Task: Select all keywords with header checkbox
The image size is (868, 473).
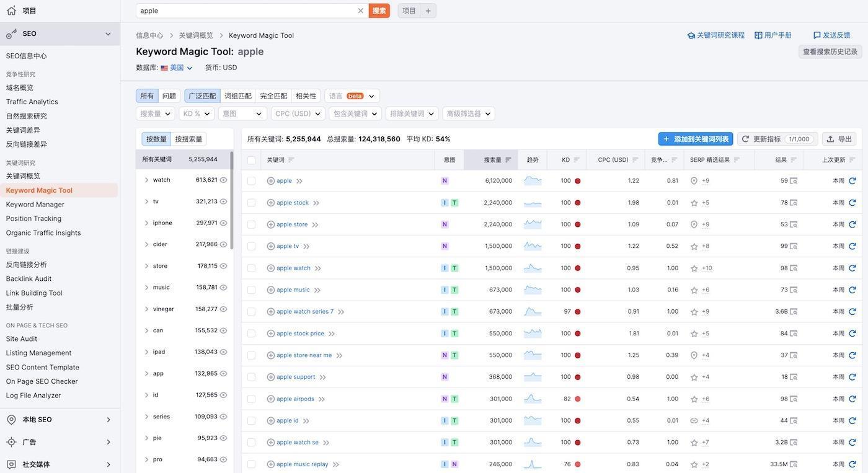Action: pos(251,160)
